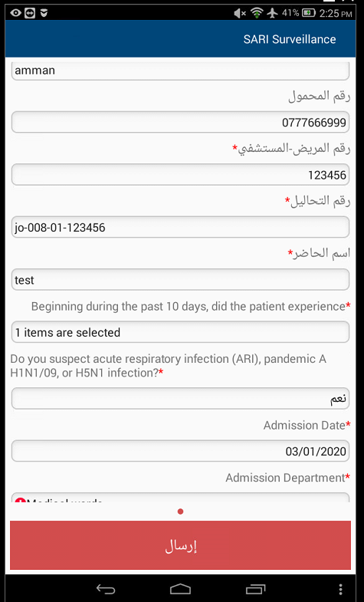364x602 pixels.
Task: Tap the SARI Surveillance header title
Action: coord(290,39)
